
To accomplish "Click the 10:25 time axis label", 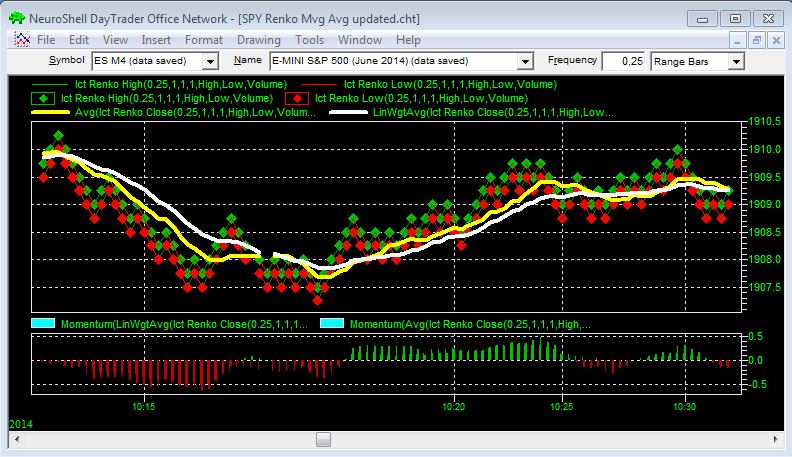I will 562,407.
